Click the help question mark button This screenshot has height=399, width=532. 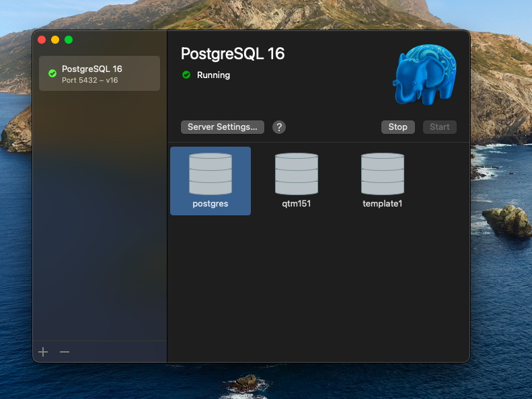coord(279,127)
